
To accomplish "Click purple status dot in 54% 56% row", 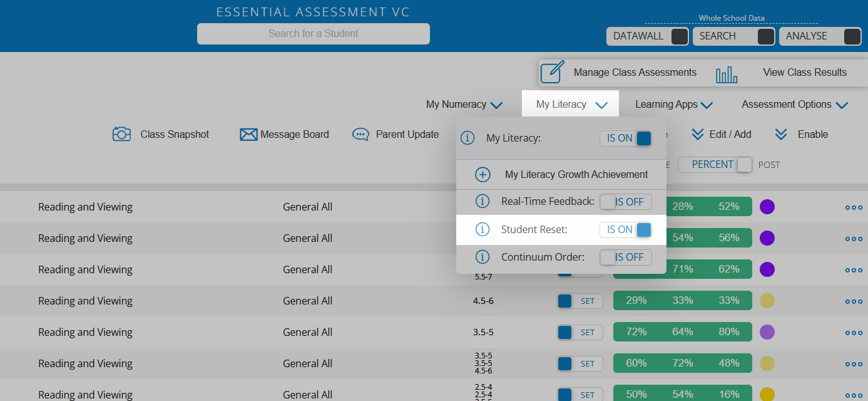I will (767, 238).
